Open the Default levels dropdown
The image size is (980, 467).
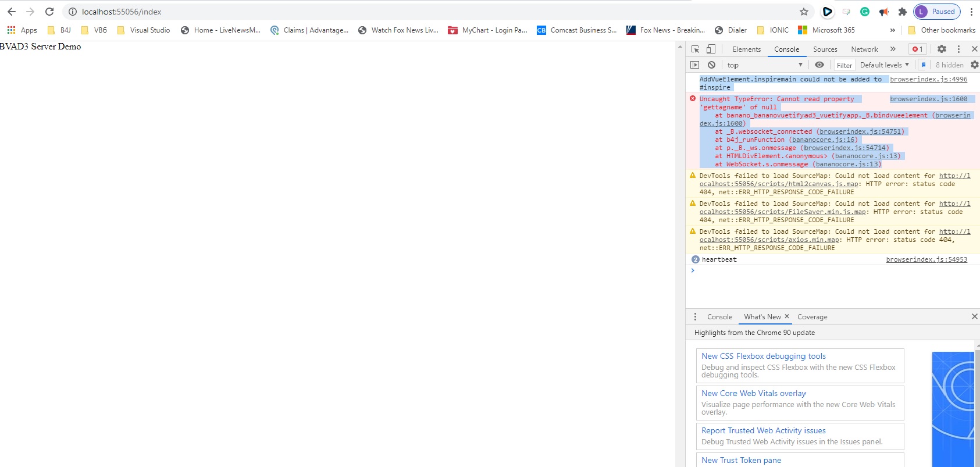(884, 65)
